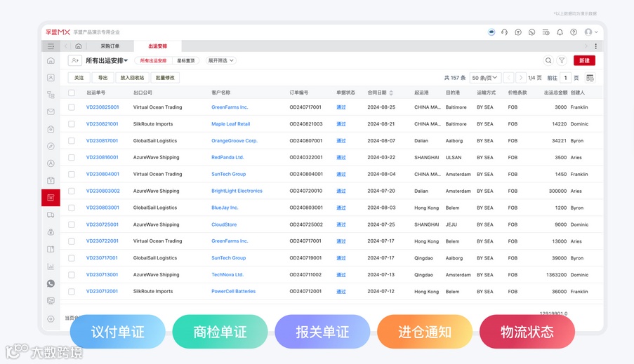
Task: Click the share-to-user icon beside list title
Action: coord(75,60)
